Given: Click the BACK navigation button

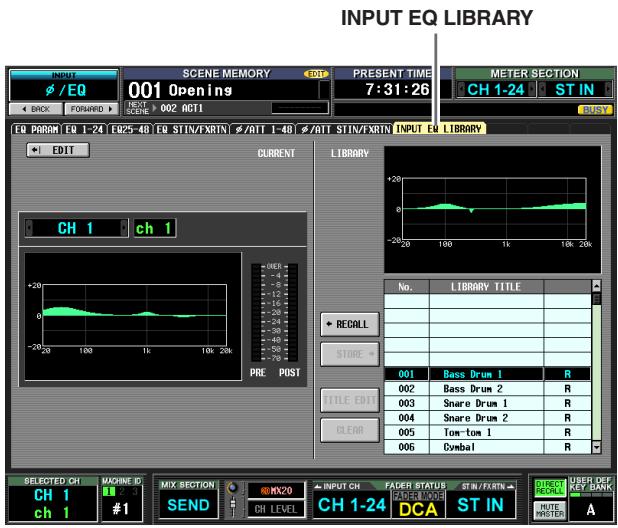Looking at the screenshot, I should (x=36, y=109).
